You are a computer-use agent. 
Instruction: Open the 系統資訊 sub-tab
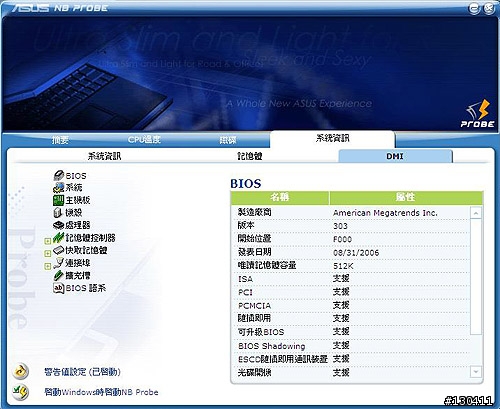click(x=104, y=156)
